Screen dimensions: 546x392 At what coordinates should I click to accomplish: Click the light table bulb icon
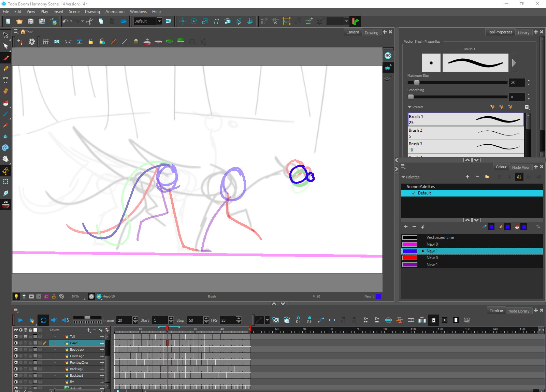tap(16, 296)
